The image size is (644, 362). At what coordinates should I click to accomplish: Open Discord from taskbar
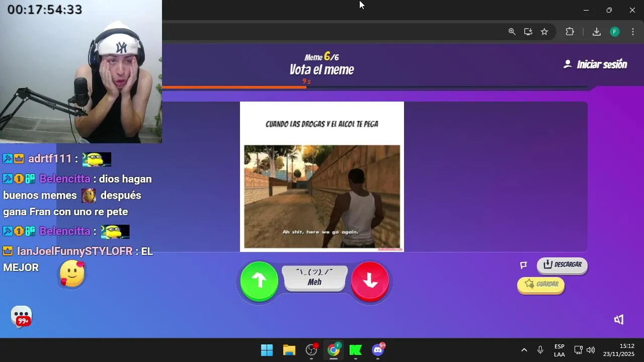(378, 350)
